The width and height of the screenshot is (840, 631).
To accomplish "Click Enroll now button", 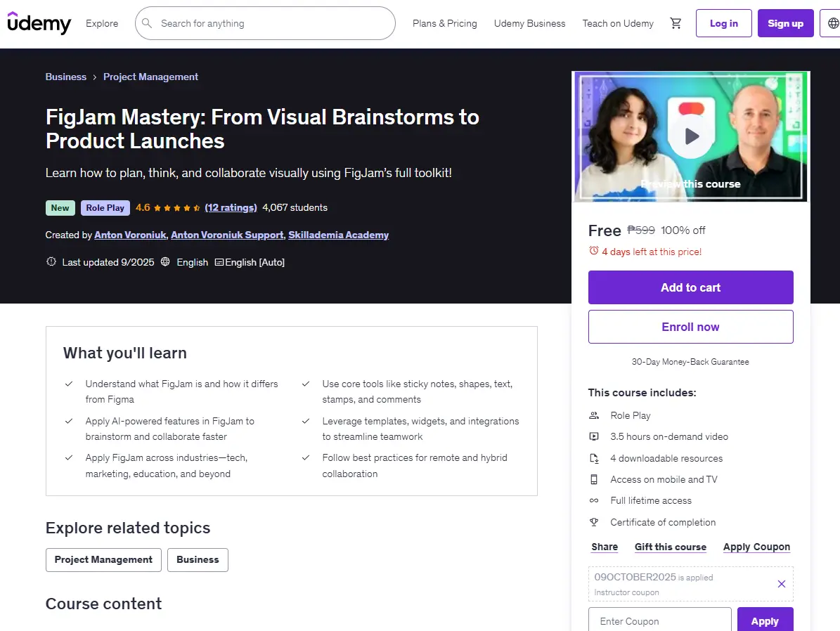I will 690,327.
